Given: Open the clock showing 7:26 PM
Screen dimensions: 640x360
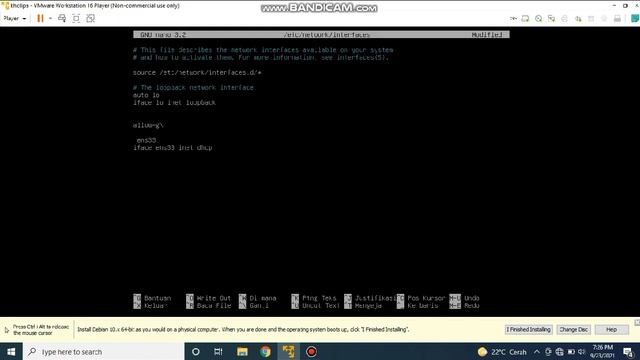Looking at the screenshot, I should [602, 351].
